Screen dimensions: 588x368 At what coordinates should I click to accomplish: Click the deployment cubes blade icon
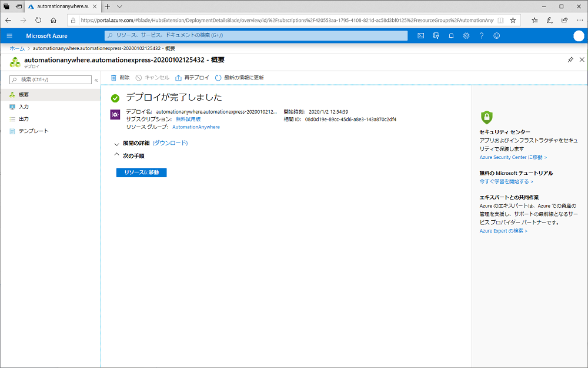click(15, 62)
